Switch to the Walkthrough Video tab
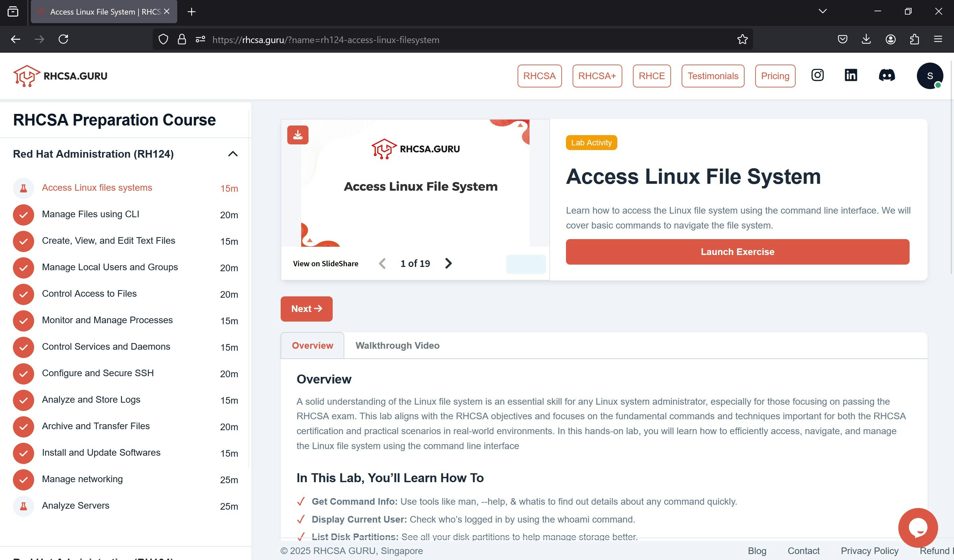 pos(398,345)
